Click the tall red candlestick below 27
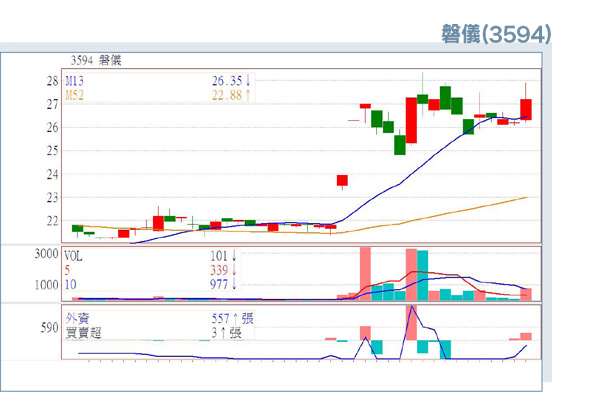 (x=411, y=120)
